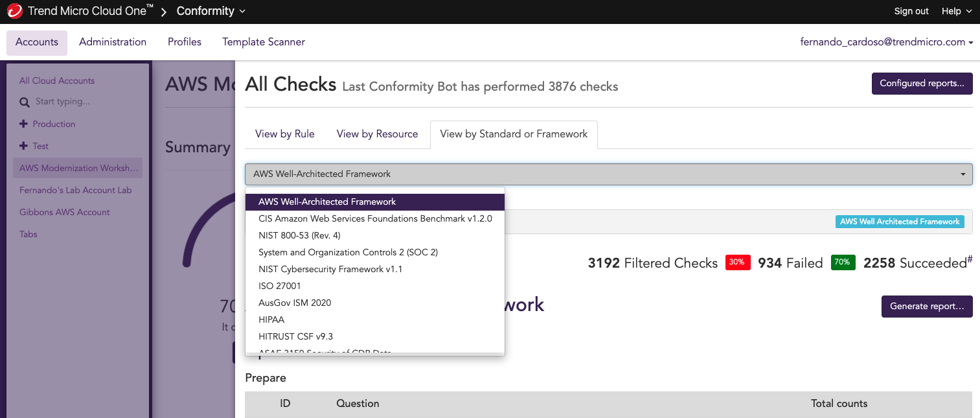Select AWS Well-Architected Framework option
This screenshot has width=980, height=418.
pos(374,202)
